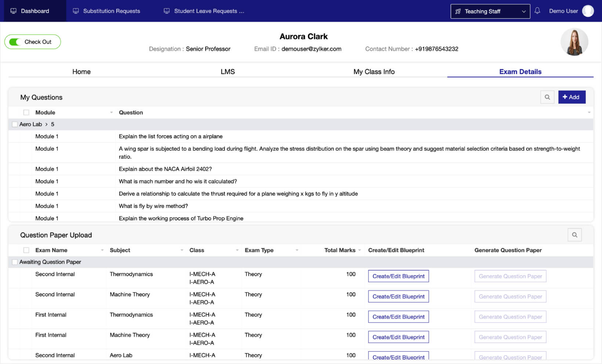Open search in Question Paper Upload panel
This screenshot has width=602, height=364.
574,235
